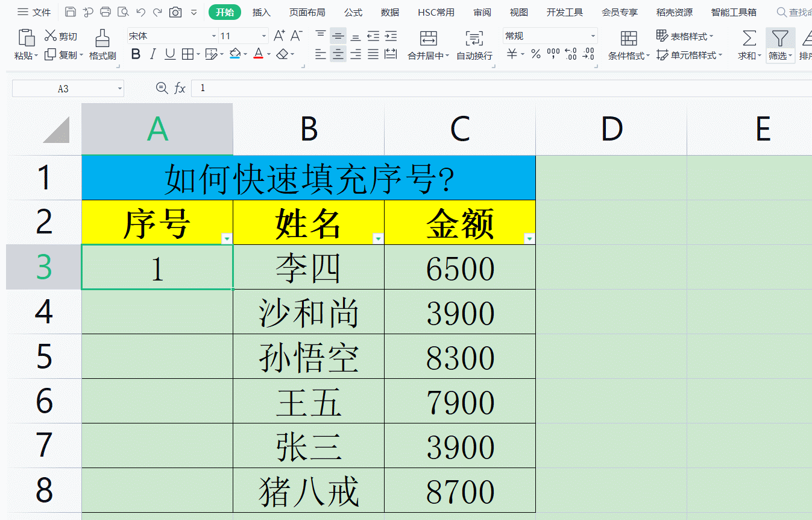This screenshot has width=812, height=520.
Task: Increase decimal places
Action: [570, 55]
